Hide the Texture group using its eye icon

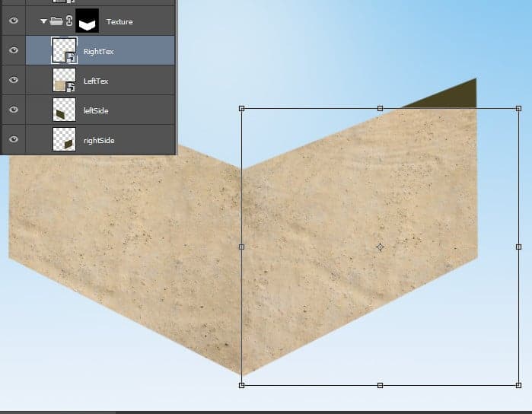[13, 21]
